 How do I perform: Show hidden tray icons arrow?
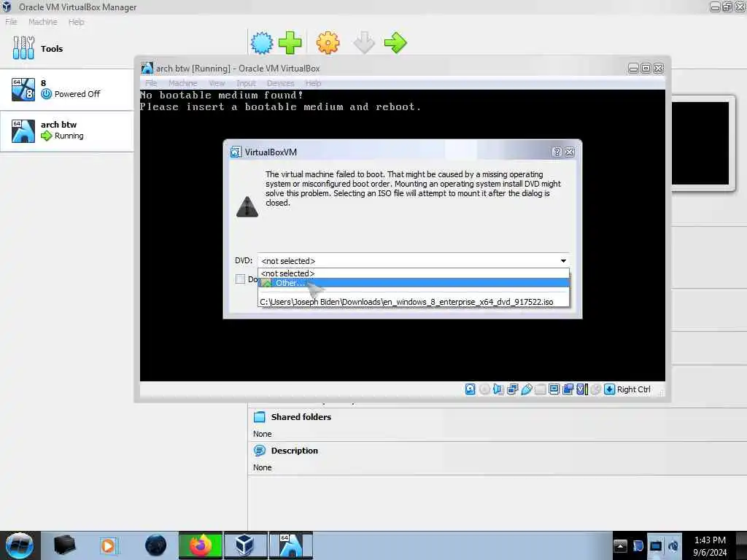620,545
